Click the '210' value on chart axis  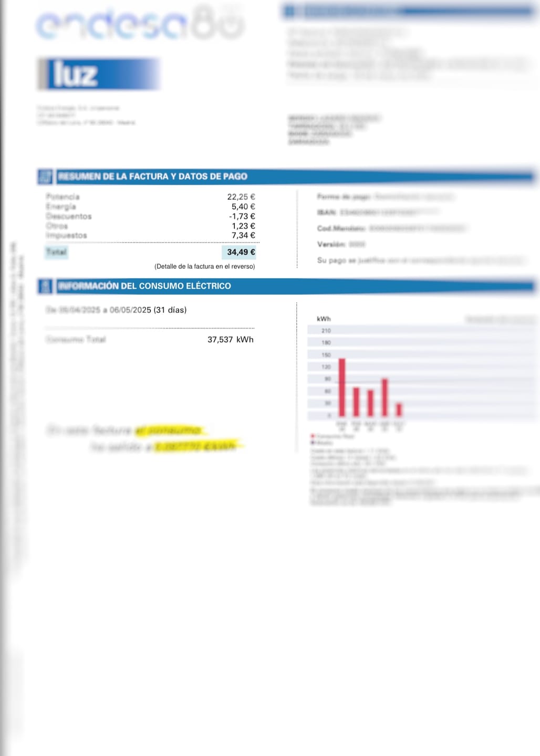coord(326,331)
